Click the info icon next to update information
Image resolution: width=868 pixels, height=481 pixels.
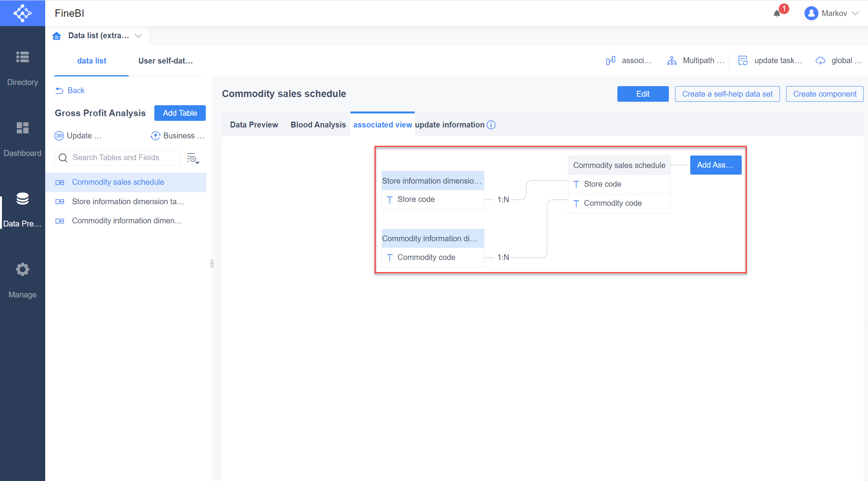click(491, 125)
